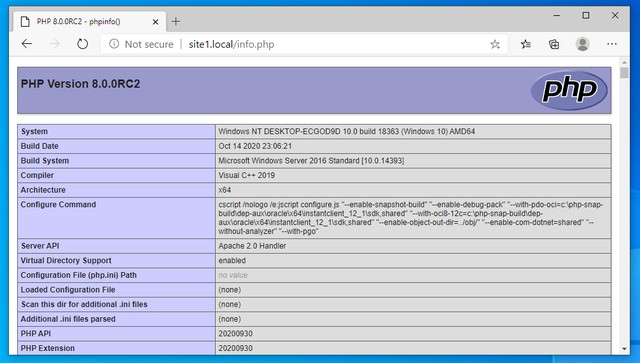Click the x64 architecture value

pyautogui.click(x=224, y=190)
